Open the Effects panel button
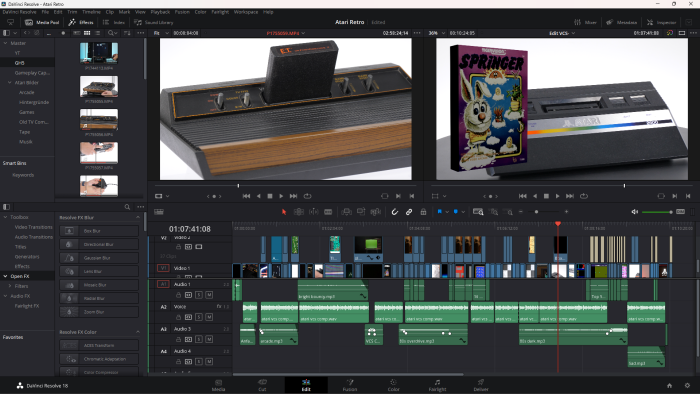Viewport: 700px width, 394px height. (x=81, y=22)
